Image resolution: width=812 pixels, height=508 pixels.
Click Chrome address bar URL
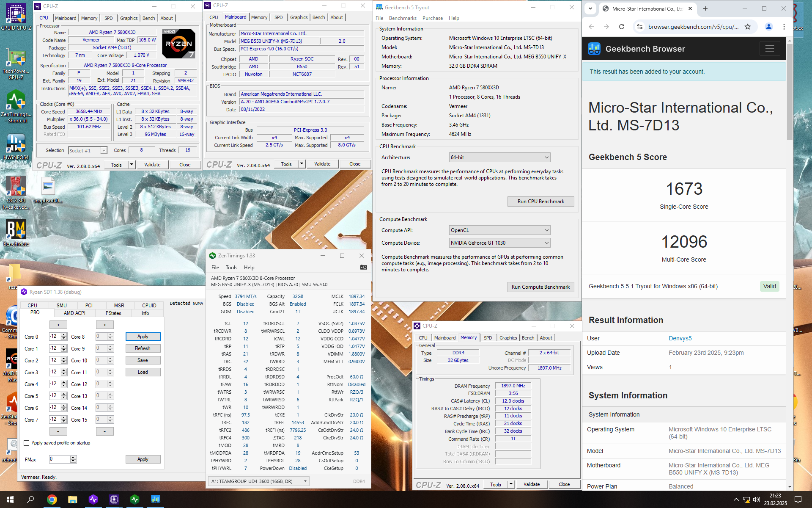693,27
